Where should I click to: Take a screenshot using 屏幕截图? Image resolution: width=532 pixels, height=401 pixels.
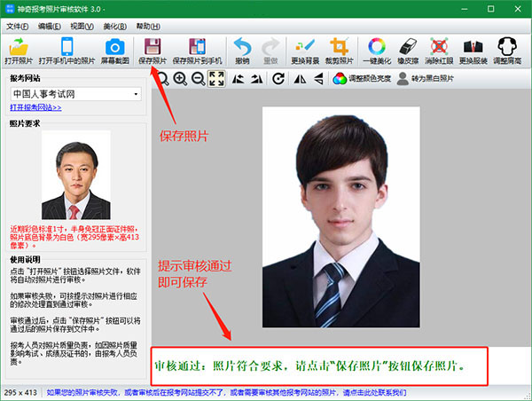click(x=113, y=51)
